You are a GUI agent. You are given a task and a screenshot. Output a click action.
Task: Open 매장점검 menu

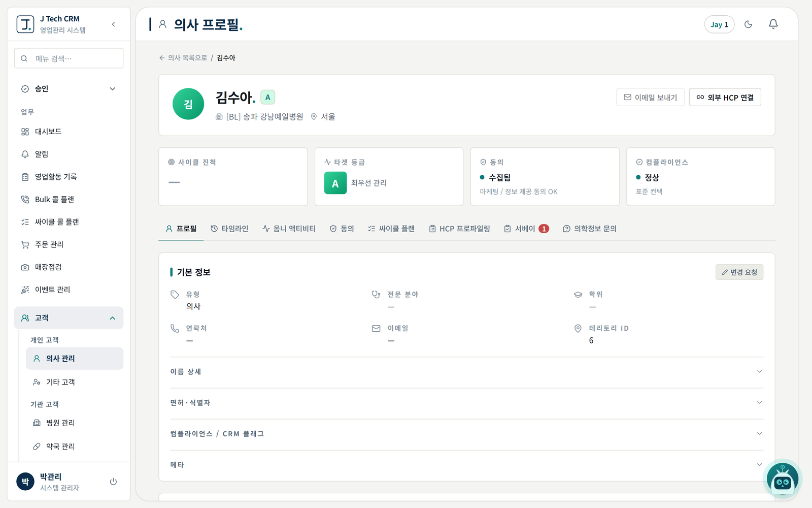click(69, 267)
